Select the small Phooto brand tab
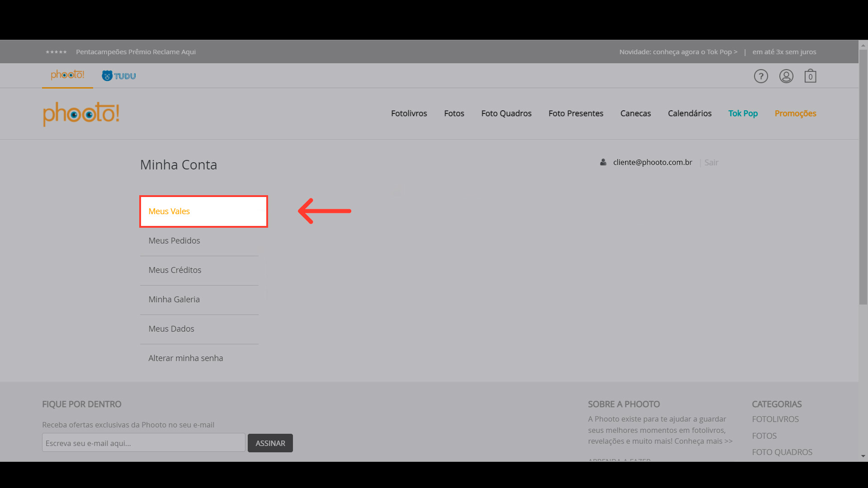This screenshot has height=488, width=868. (x=67, y=75)
